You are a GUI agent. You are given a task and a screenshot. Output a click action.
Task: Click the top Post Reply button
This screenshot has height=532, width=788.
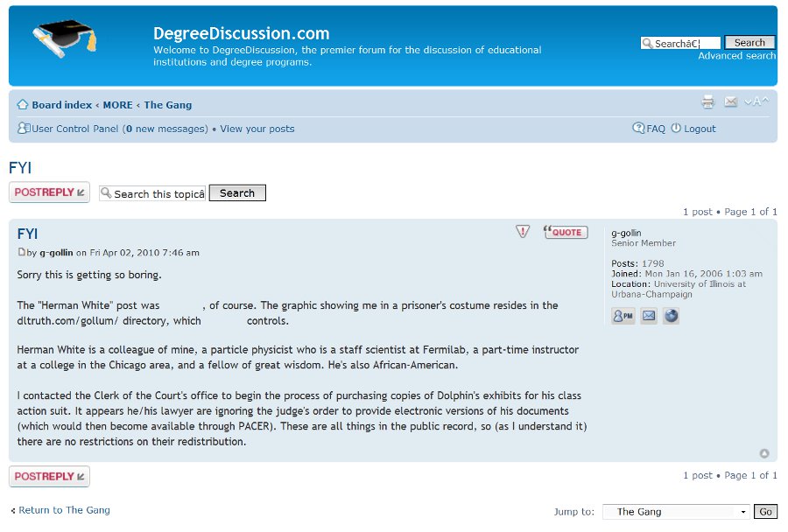click(x=49, y=192)
